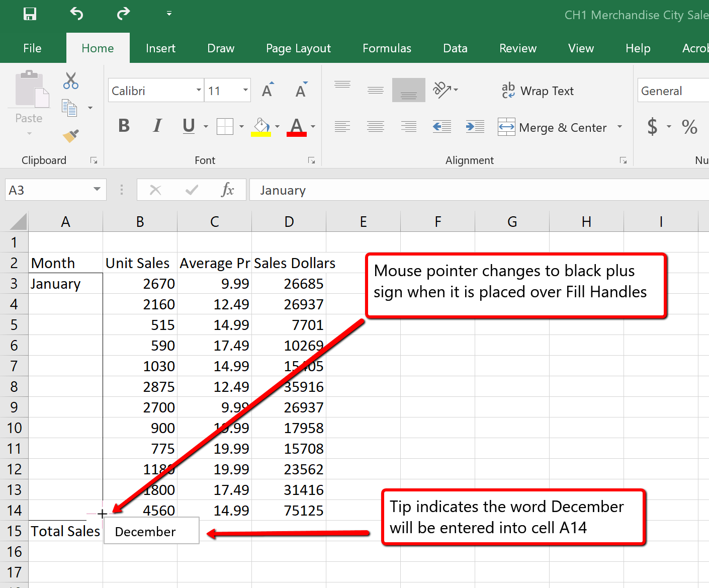Switch to the View tab
Image resolution: width=709 pixels, height=588 pixels.
point(581,48)
